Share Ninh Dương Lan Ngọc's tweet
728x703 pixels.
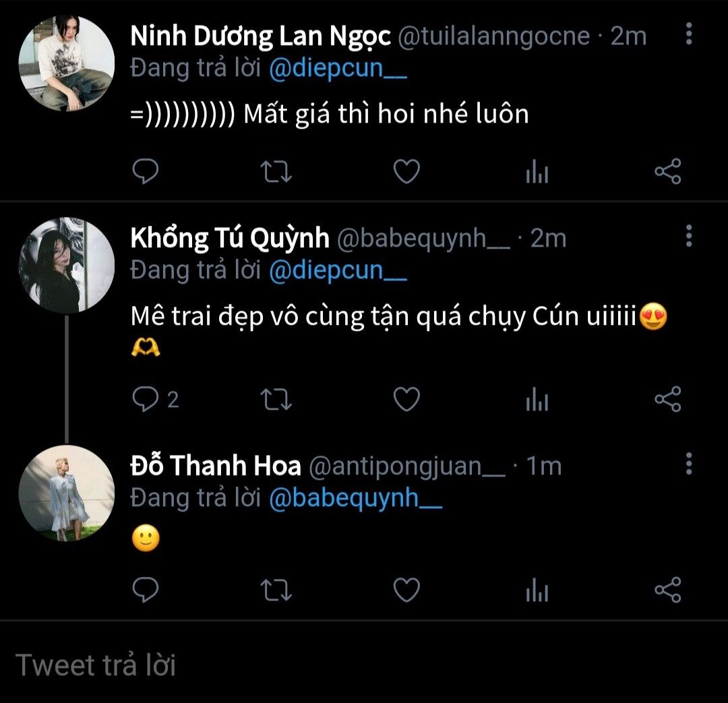click(x=668, y=172)
